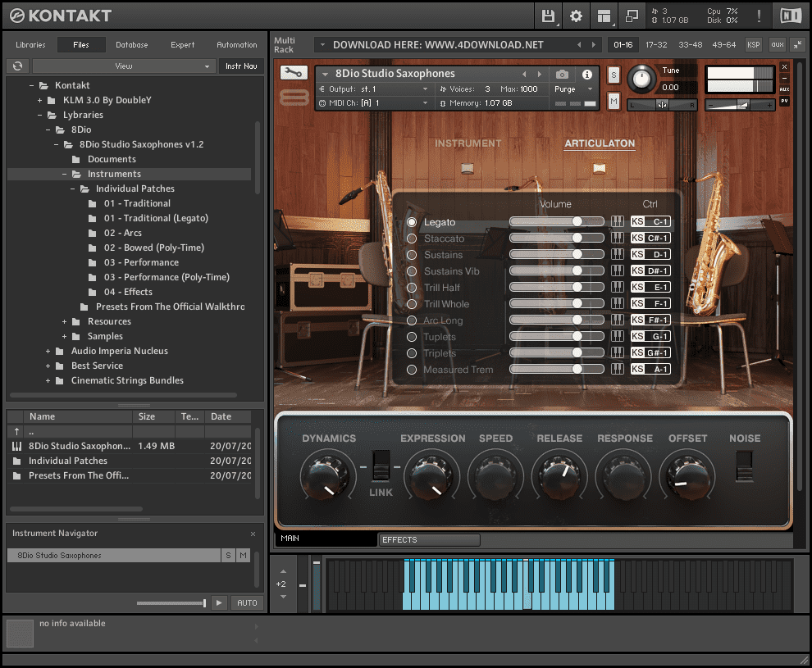Open the Purge dropdown
The image size is (812, 668).
coord(573,89)
